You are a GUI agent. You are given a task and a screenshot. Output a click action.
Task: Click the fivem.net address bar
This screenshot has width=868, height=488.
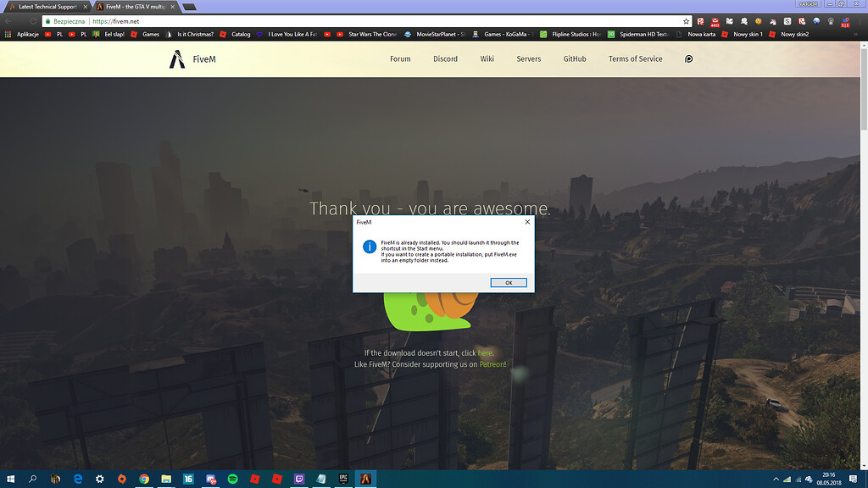(339, 21)
